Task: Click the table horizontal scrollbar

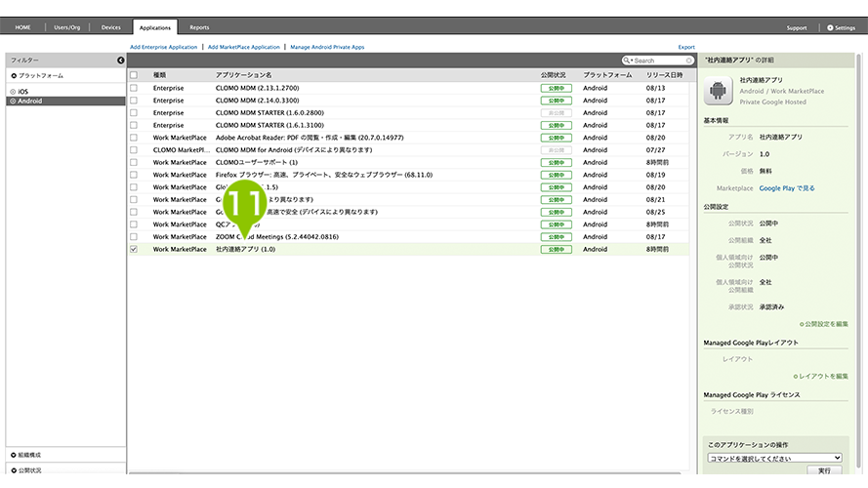Action: tap(404, 473)
